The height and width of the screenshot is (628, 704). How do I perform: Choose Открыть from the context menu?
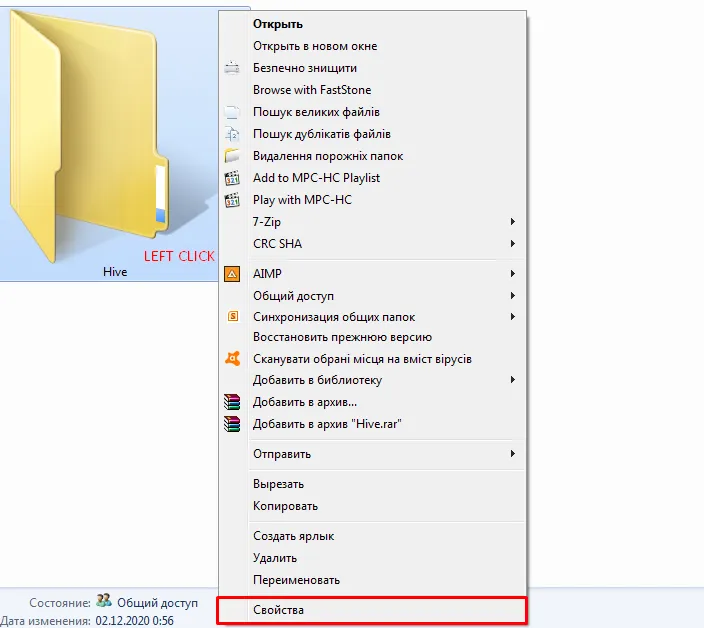(372, 24)
